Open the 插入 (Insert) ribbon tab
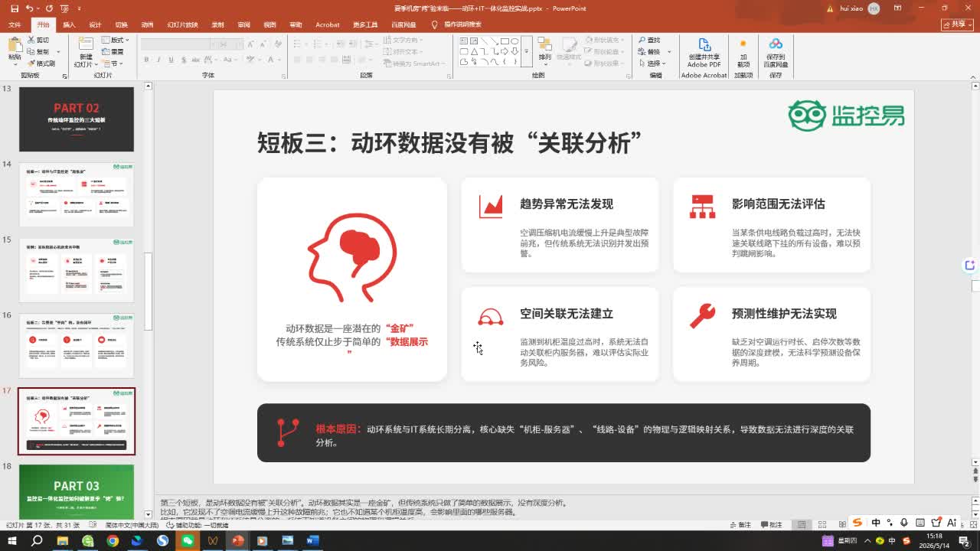This screenshot has height=551, width=980. tap(69, 24)
